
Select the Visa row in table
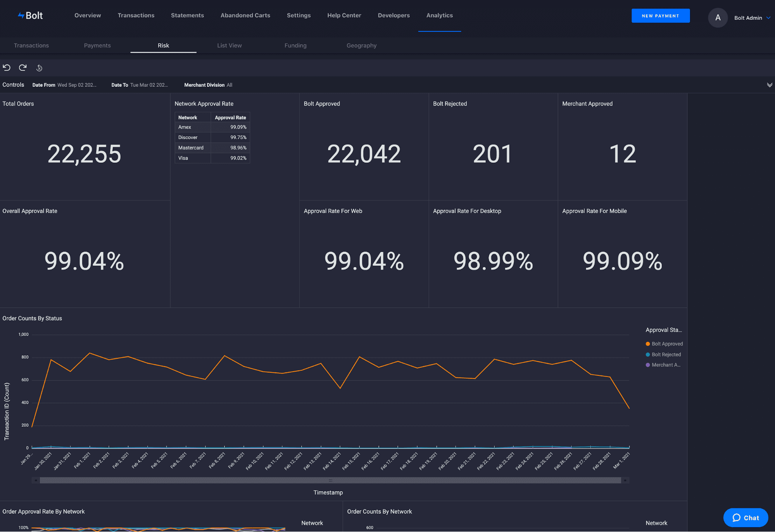pos(212,158)
